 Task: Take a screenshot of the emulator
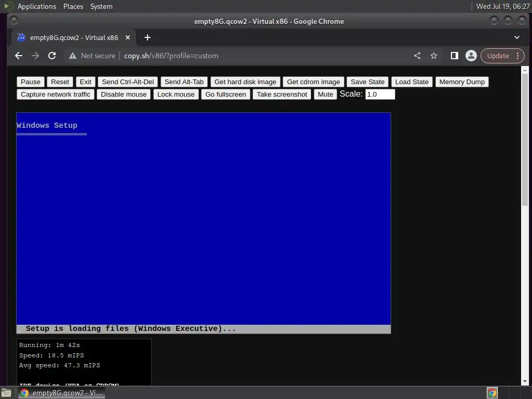282,95
